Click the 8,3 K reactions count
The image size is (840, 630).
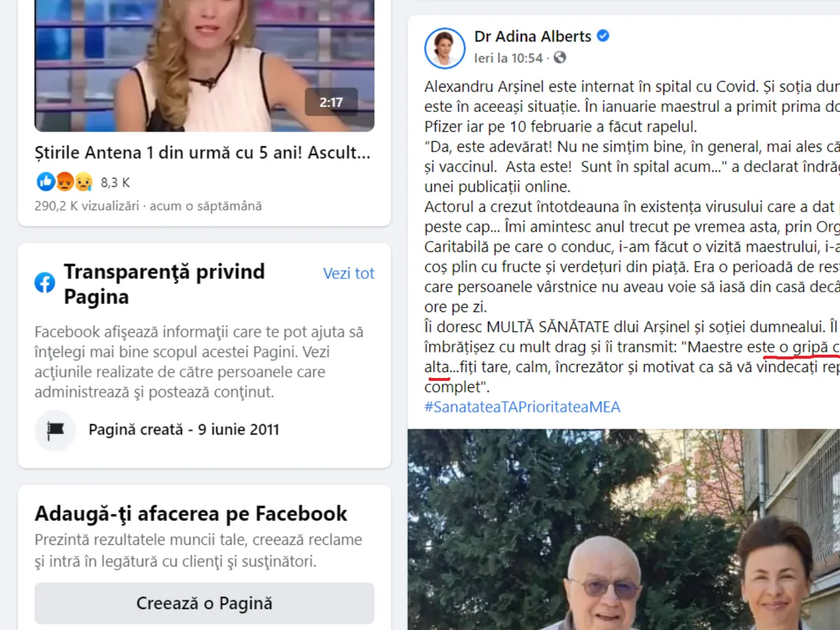point(115,183)
